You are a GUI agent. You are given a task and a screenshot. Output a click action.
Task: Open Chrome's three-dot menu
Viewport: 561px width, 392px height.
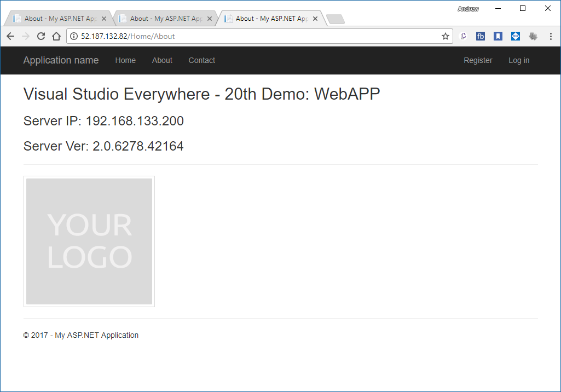(x=551, y=36)
